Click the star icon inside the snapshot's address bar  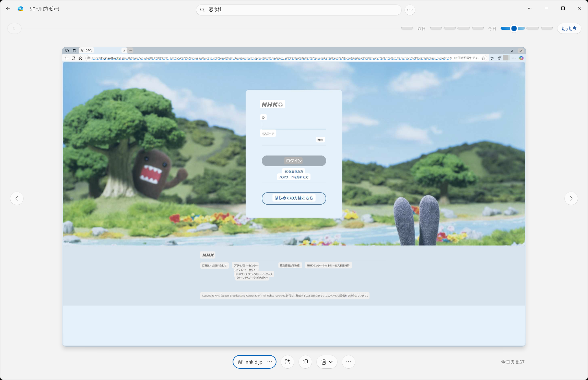point(483,58)
